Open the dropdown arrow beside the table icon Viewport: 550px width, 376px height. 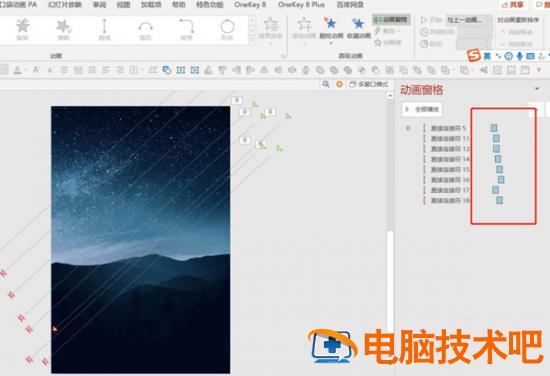[x=142, y=70]
